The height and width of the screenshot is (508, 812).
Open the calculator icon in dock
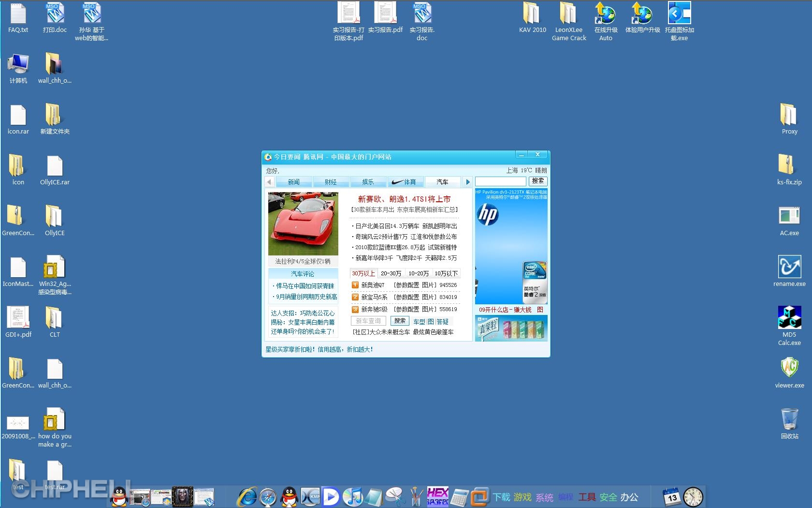point(460,497)
